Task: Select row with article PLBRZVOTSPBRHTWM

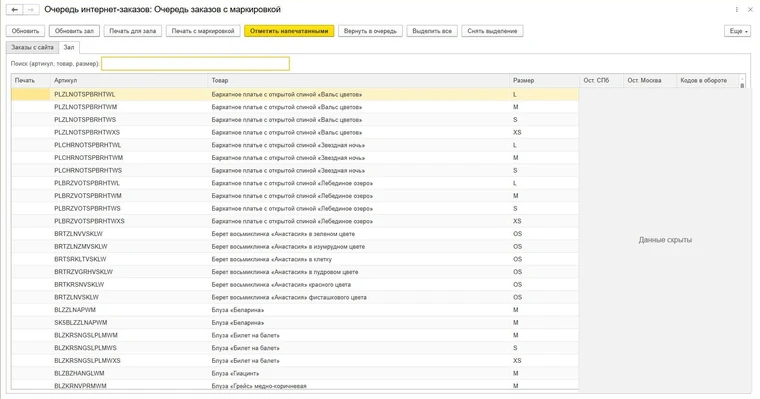Action: tap(295, 196)
